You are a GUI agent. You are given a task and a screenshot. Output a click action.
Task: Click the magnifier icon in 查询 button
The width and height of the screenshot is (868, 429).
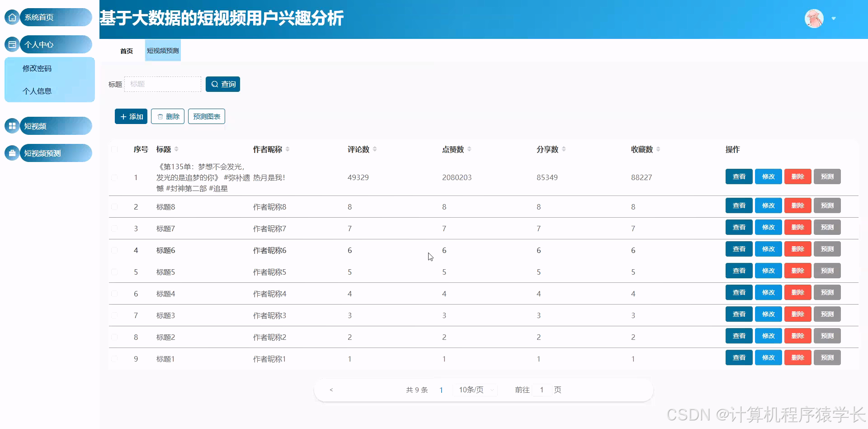pos(215,84)
